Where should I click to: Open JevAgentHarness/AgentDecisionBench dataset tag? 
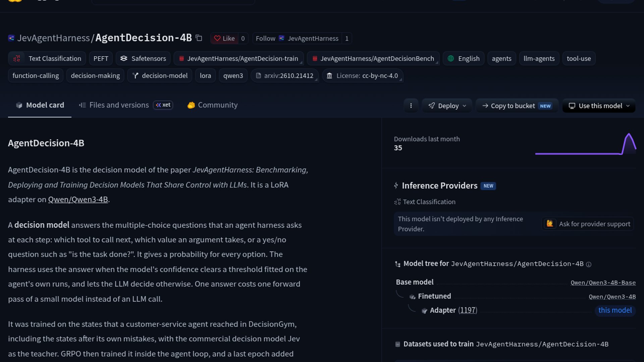point(373,58)
